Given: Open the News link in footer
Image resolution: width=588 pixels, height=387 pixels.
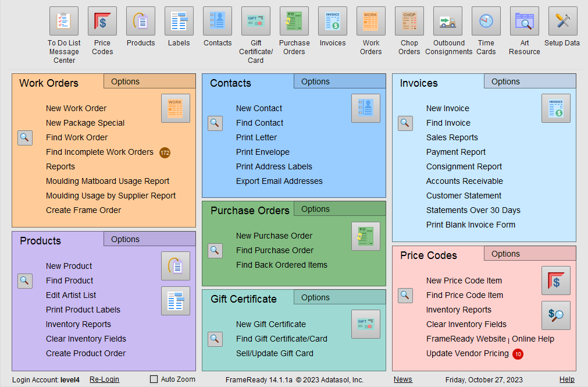Looking at the screenshot, I should coord(402,379).
